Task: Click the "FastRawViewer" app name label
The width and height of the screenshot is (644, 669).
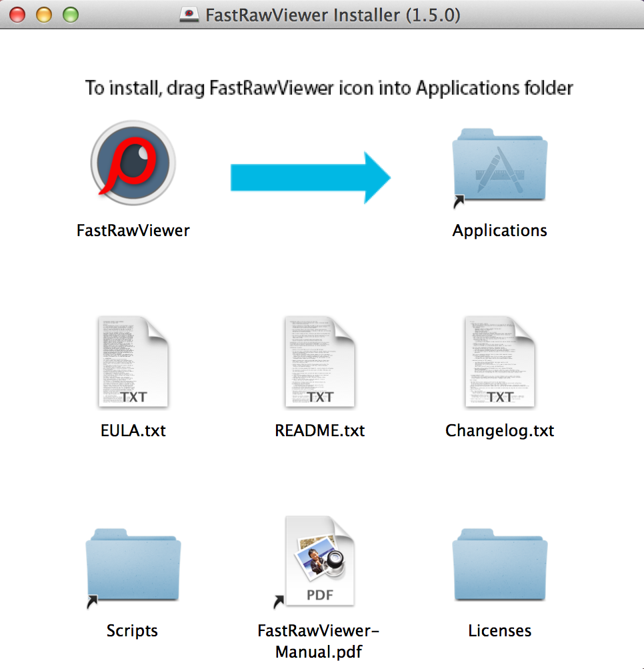Action: point(133,231)
